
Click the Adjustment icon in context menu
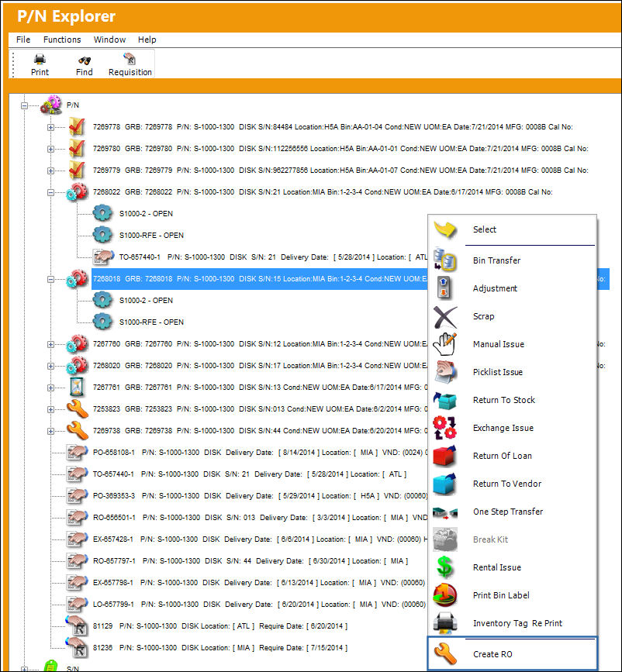coord(444,288)
